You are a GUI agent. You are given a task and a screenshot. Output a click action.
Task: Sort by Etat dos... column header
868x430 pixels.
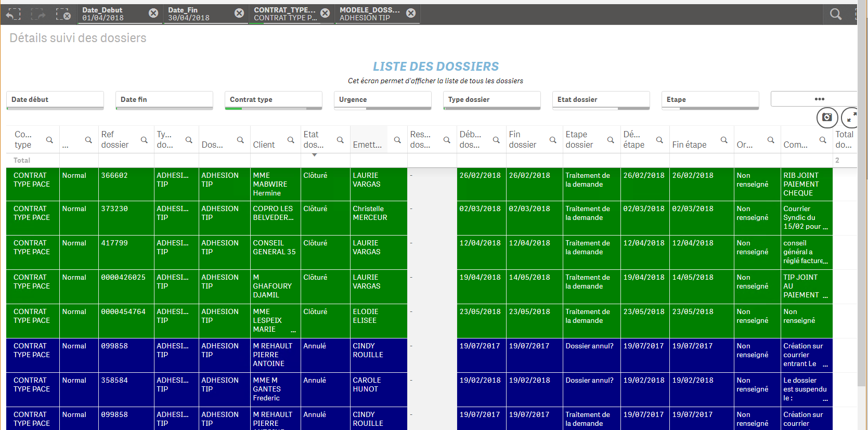(x=314, y=139)
